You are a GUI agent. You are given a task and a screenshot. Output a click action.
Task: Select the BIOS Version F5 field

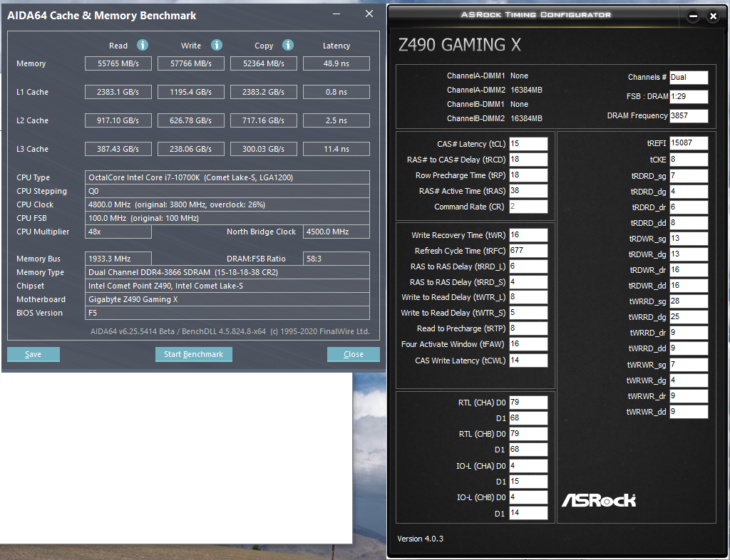[227, 313]
